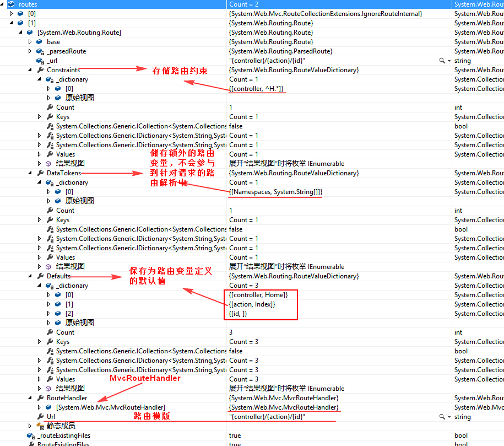Select the 静态成员 row name
The height and width of the screenshot is (446, 504).
tap(61, 426)
